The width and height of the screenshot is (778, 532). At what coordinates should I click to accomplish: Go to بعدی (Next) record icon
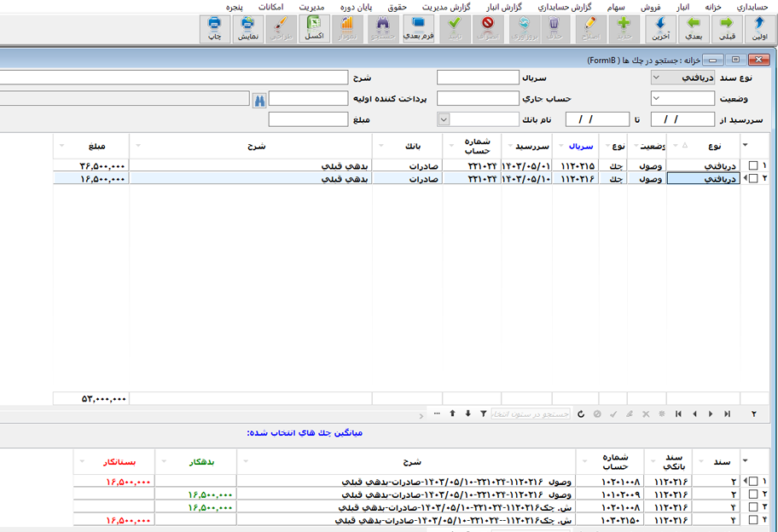coord(694,29)
